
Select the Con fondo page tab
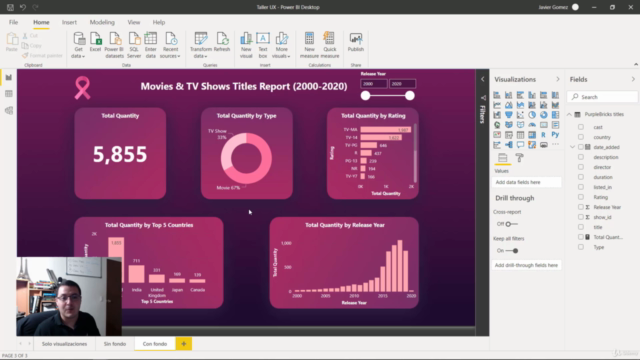(155, 344)
